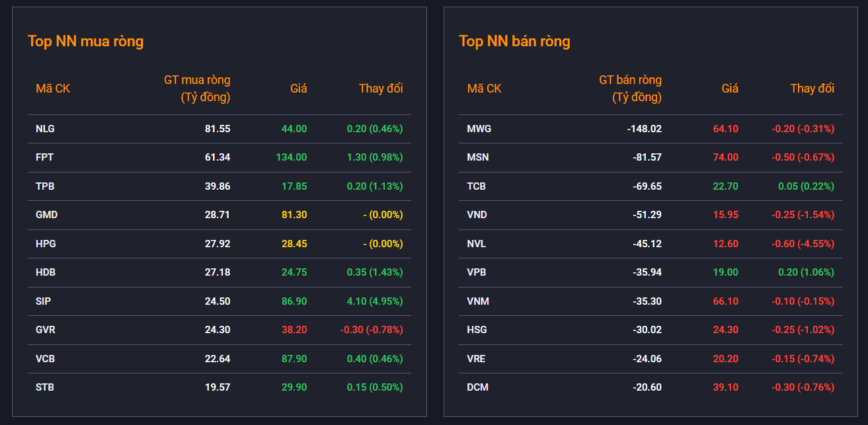Click the NVL stock code
Viewport: 868px width, 425px height.
click(x=477, y=244)
